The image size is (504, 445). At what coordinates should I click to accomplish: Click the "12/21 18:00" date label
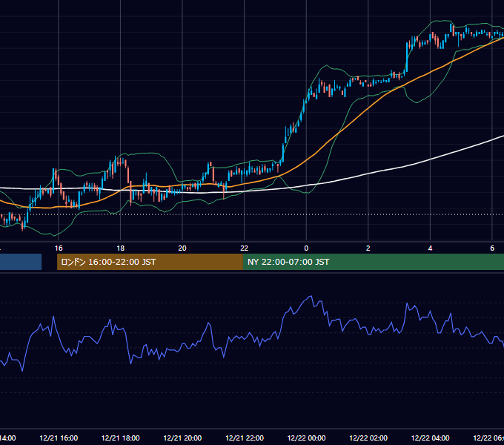[121, 438]
